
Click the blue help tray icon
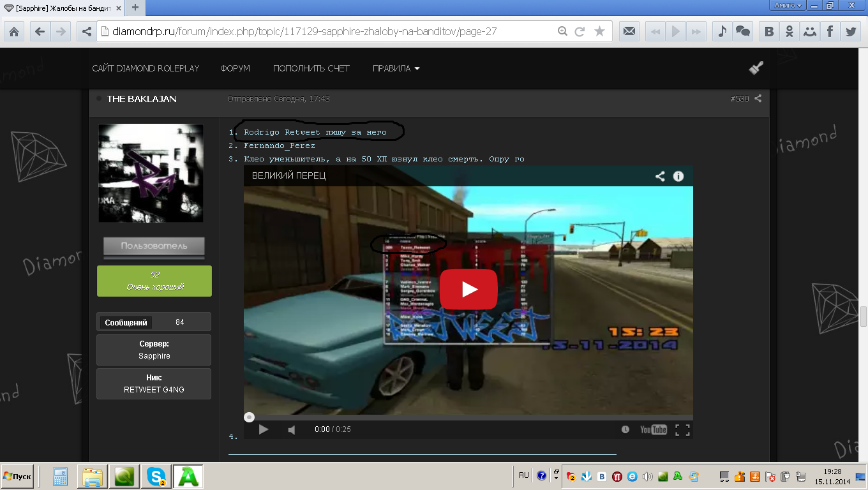[542, 475]
